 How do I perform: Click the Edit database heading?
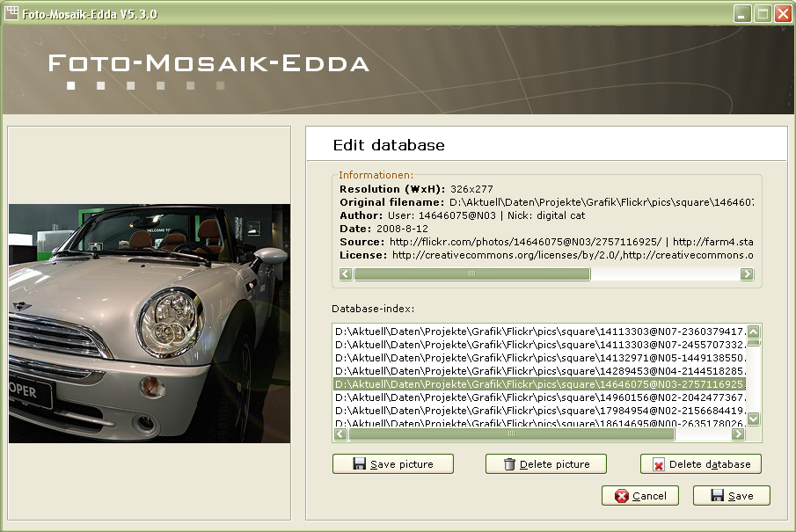point(389,145)
